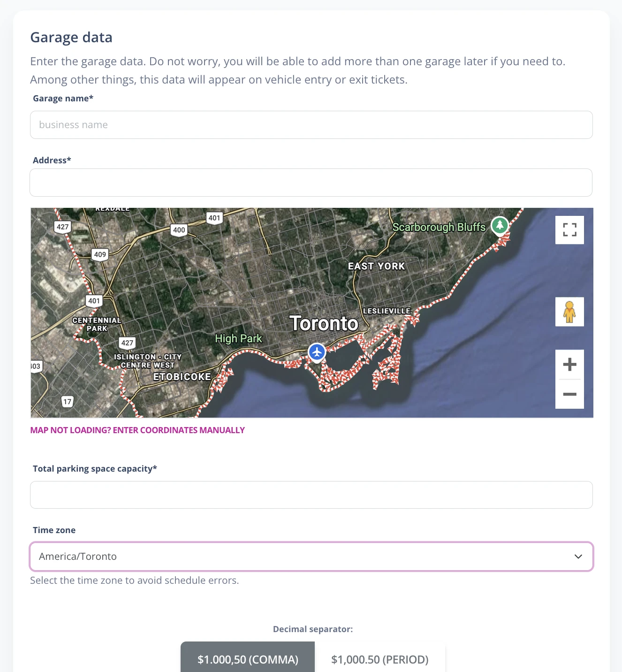Zoom out on the map
The width and height of the screenshot is (622, 672).
[569, 394]
